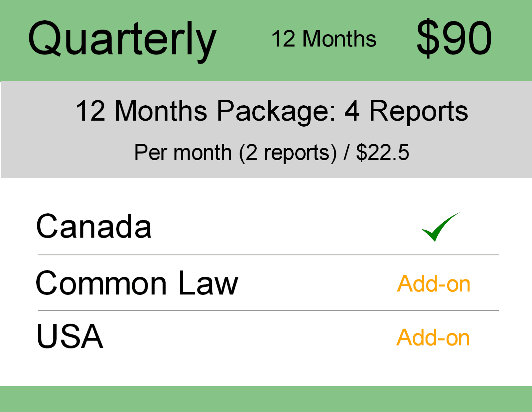Click the slash before $22.5

(346, 153)
